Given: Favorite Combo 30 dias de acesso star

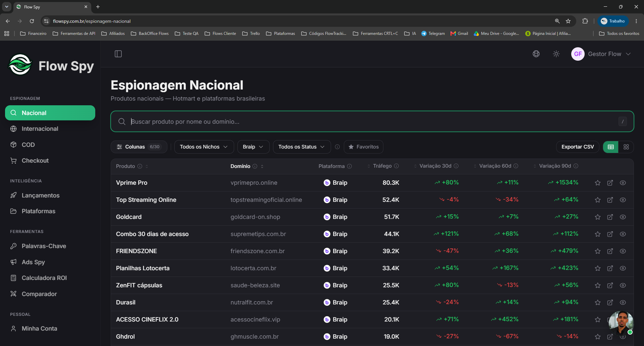Looking at the screenshot, I should point(598,234).
